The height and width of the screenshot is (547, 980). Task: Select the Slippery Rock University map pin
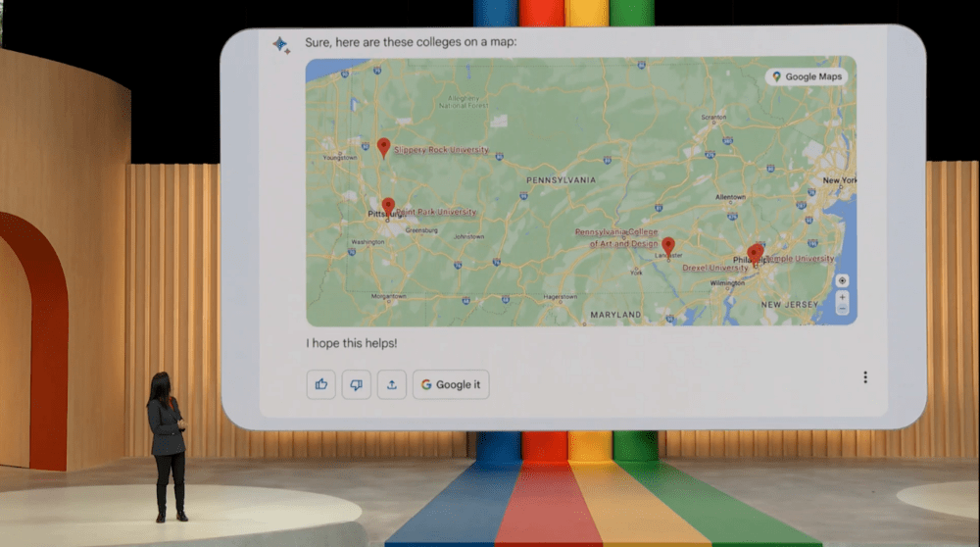384,148
